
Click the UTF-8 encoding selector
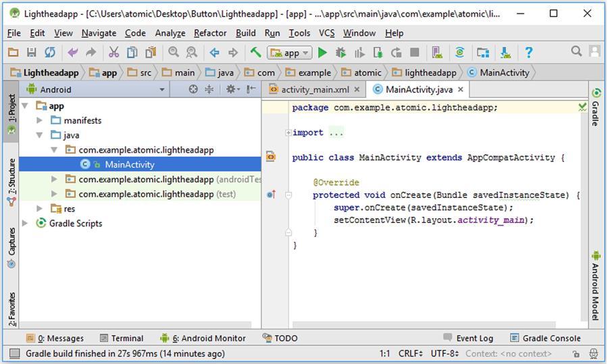coord(445,354)
